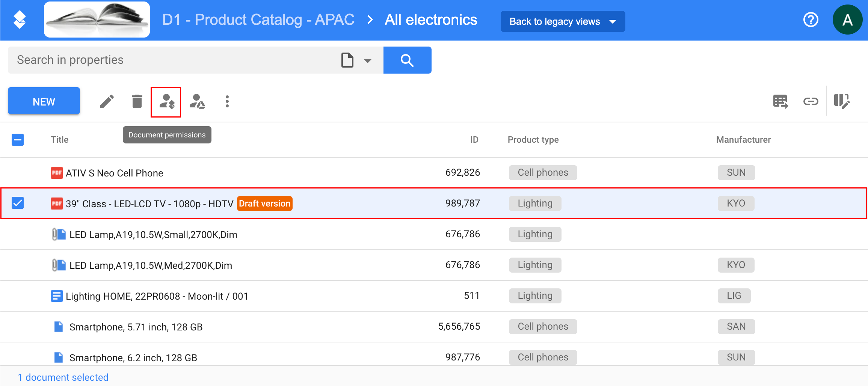Run search with magnifier button
Image resolution: width=868 pixels, height=386 pixels.
[x=407, y=60]
